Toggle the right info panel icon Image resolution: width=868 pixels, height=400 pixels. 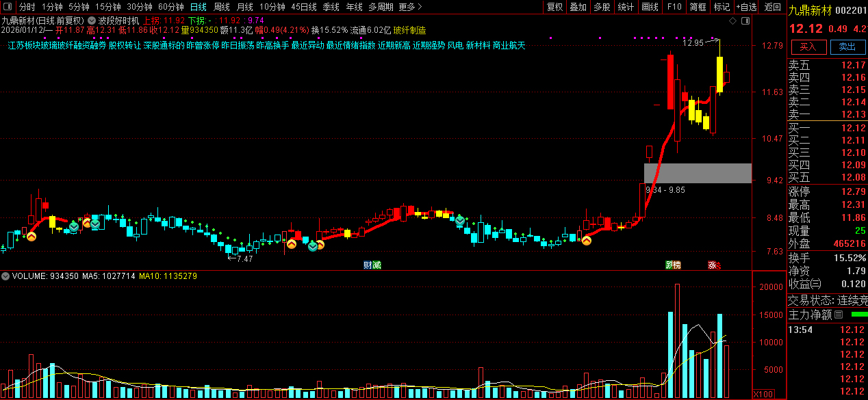tap(745, 22)
